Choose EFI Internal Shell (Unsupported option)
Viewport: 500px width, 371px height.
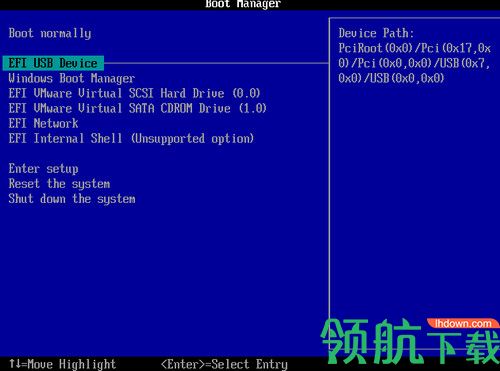tap(131, 139)
